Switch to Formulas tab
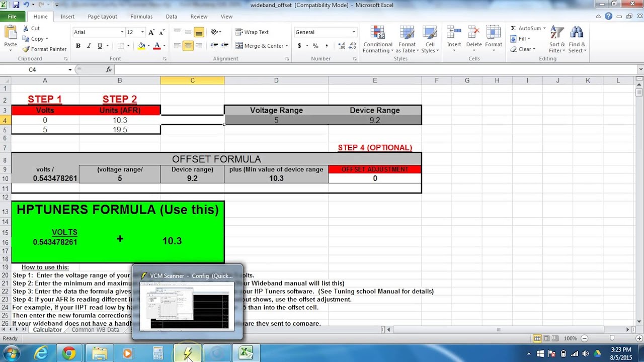This screenshot has width=644, height=362. [x=141, y=17]
